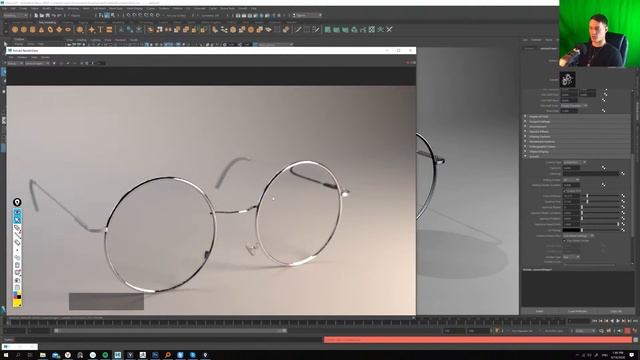Screen dimensions: 640x360
Task: Select the Multi-Cut knife tool on shelf
Action: coord(299,29)
